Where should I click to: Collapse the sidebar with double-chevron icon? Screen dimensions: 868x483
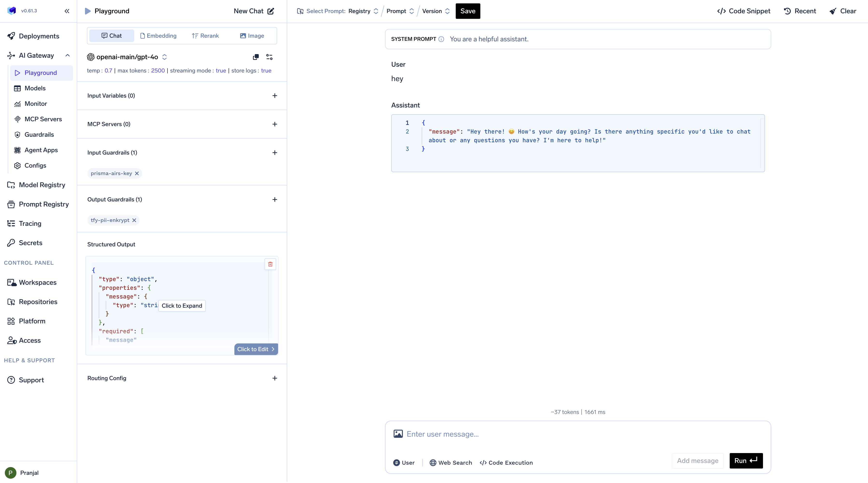point(67,11)
